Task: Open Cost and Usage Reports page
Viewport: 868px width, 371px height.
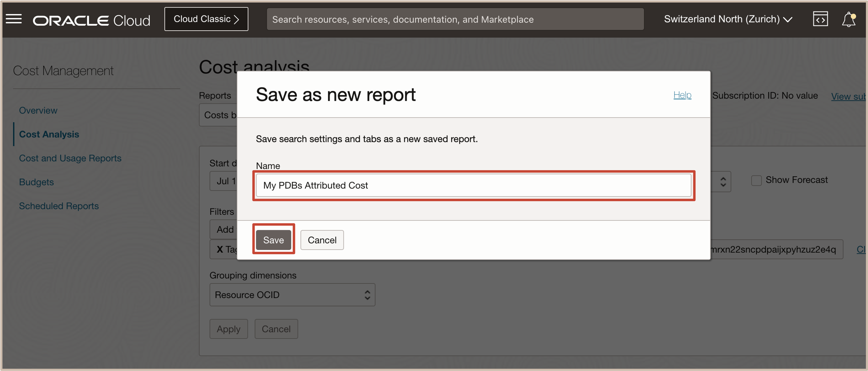Action: 70,158
